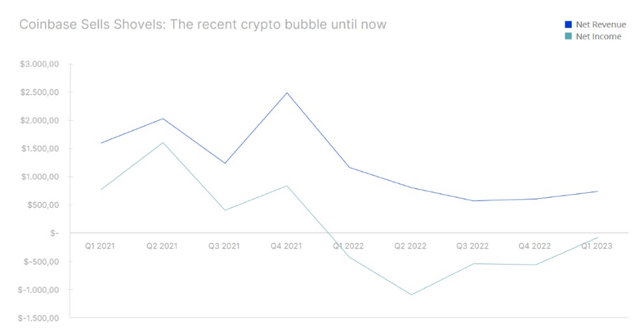
Task: Click the Net Revenue peak at Q4 2021
Action: click(287, 93)
